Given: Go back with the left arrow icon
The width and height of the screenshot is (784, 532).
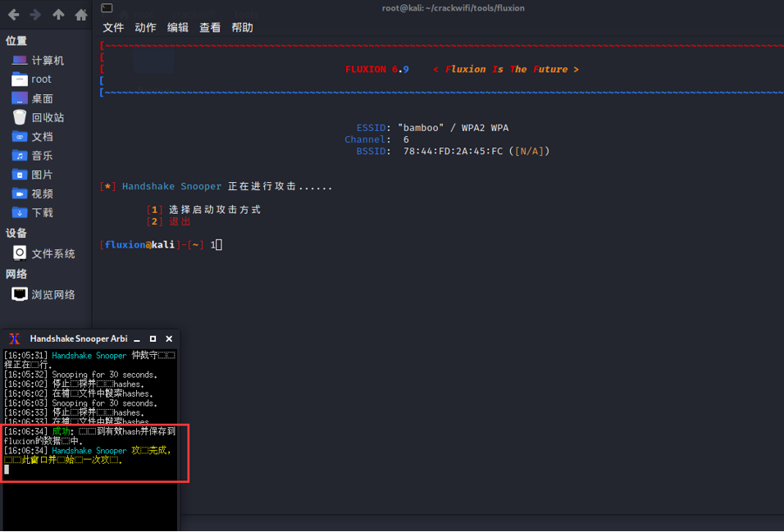Looking at the screenshot, I should 13,15.
